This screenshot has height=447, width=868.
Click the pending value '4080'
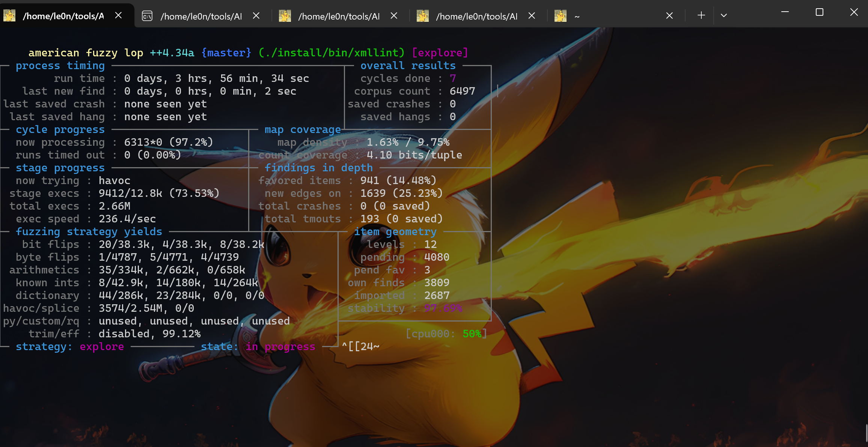pos(437,257)
